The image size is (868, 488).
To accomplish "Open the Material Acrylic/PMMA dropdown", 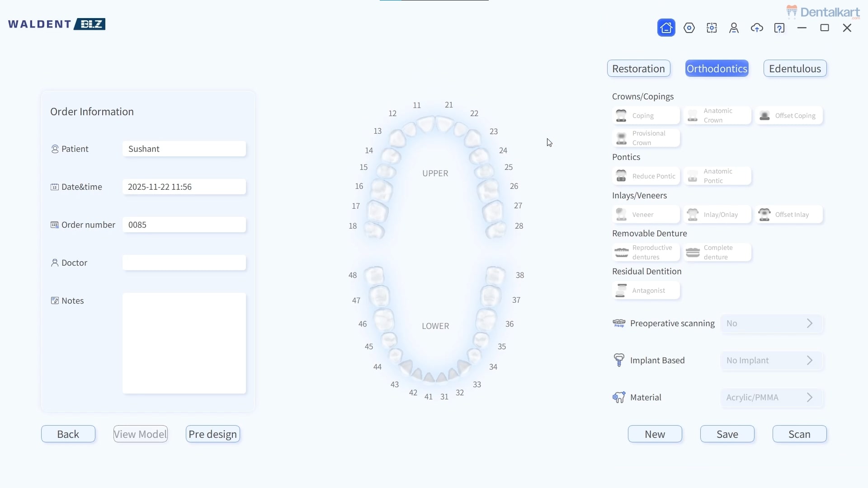I will point(771,398).
